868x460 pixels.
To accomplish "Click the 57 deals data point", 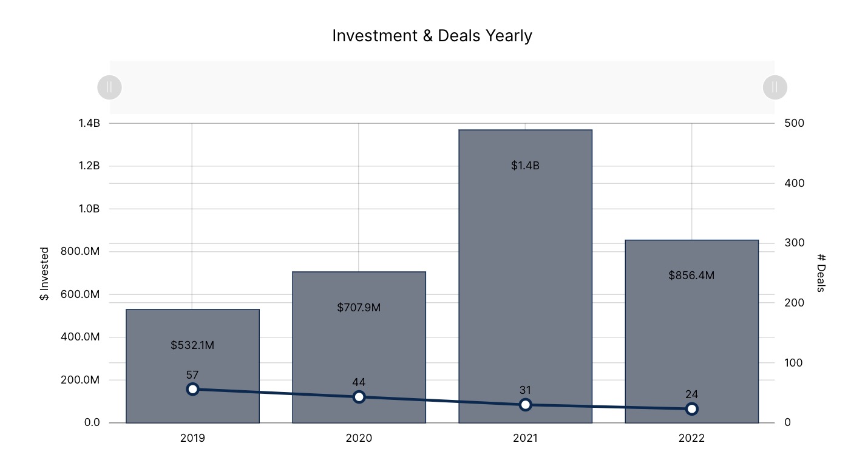I will [x=192, y=389].
